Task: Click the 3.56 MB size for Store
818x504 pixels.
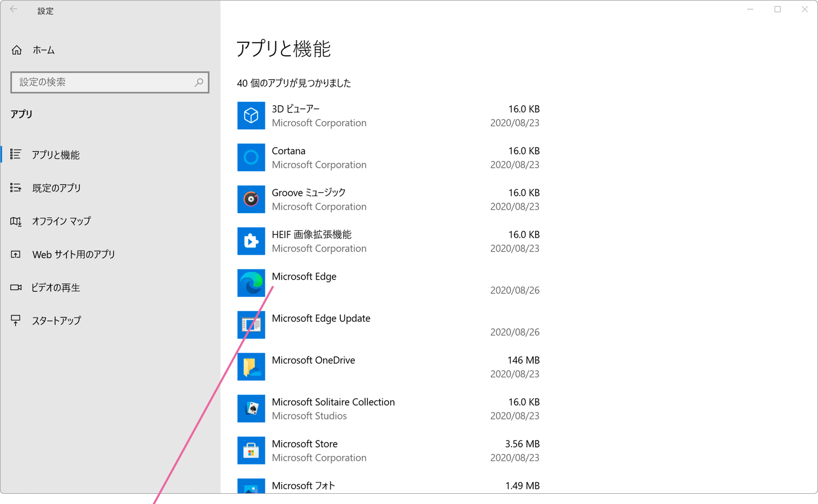Action: (x=522, y=444)
